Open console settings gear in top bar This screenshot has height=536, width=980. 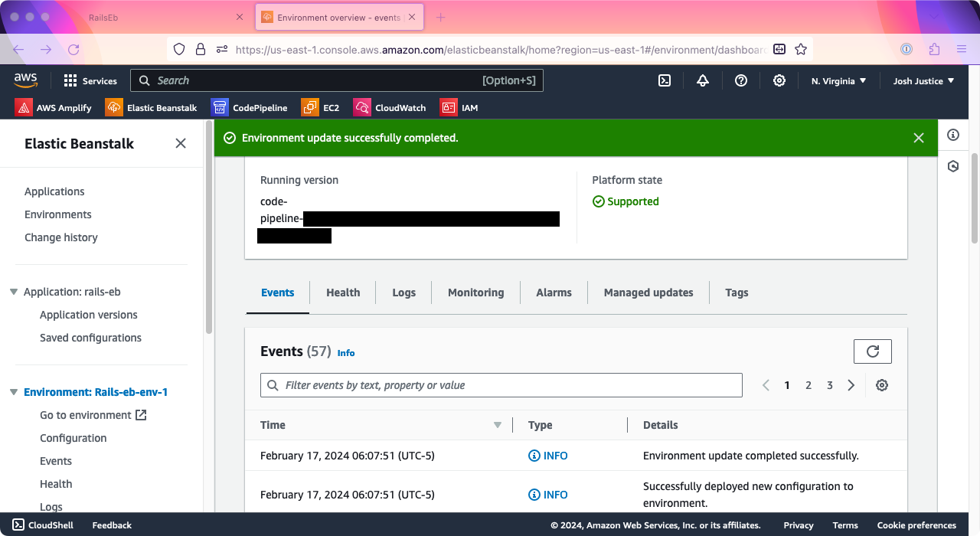coord(779,80)
